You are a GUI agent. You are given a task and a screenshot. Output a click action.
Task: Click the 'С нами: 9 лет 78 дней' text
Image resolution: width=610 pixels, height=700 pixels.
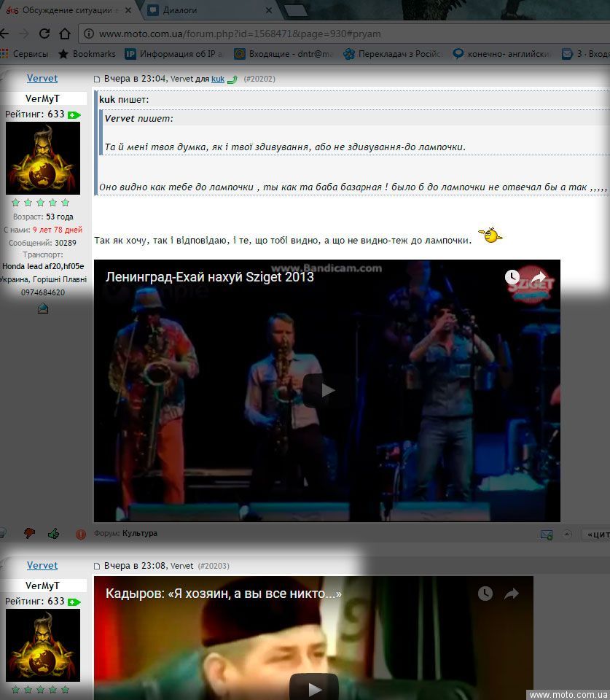pos(43,230)
